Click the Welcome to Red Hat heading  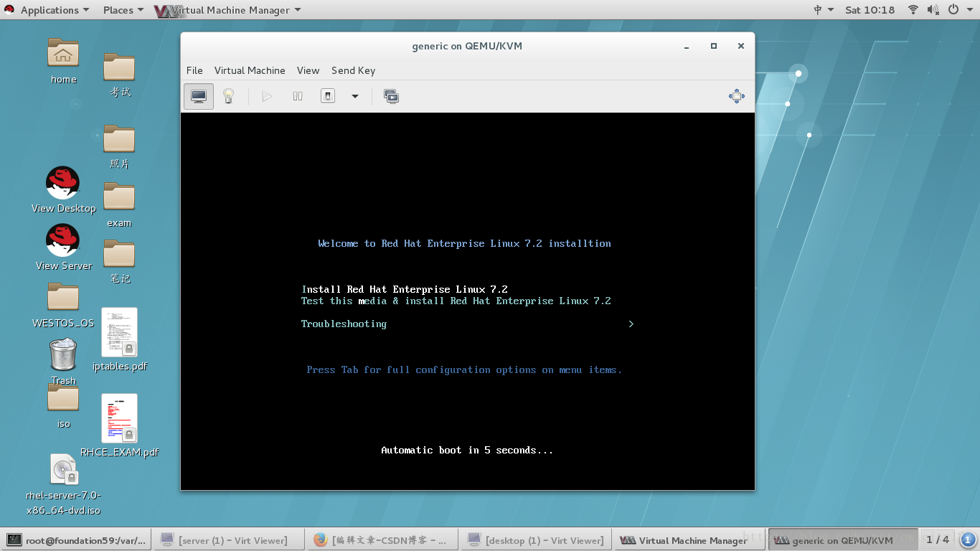point(465,243)
